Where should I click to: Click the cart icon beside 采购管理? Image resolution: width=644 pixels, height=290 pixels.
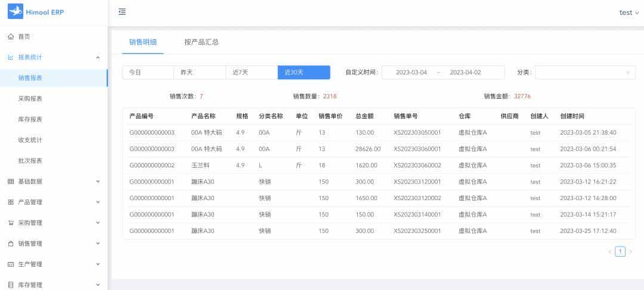point(11,223)
